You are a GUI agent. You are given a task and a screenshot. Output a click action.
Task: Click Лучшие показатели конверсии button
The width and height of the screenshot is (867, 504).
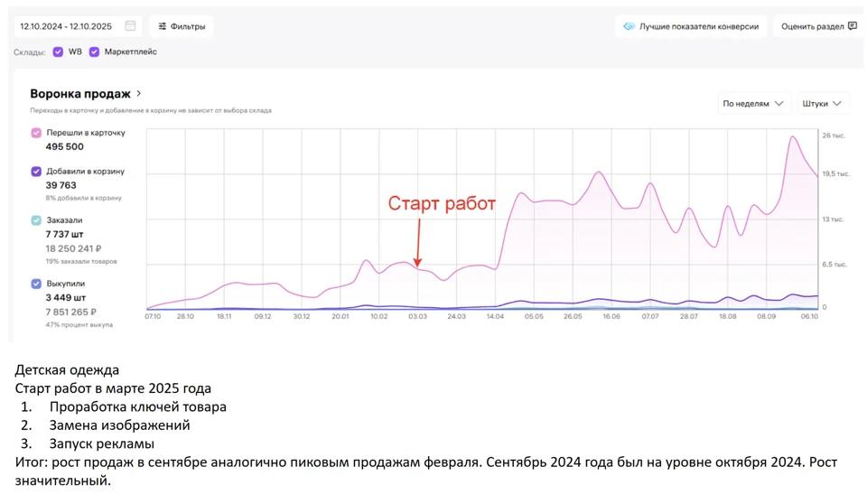pyautogui.click(x=691, y=26)
